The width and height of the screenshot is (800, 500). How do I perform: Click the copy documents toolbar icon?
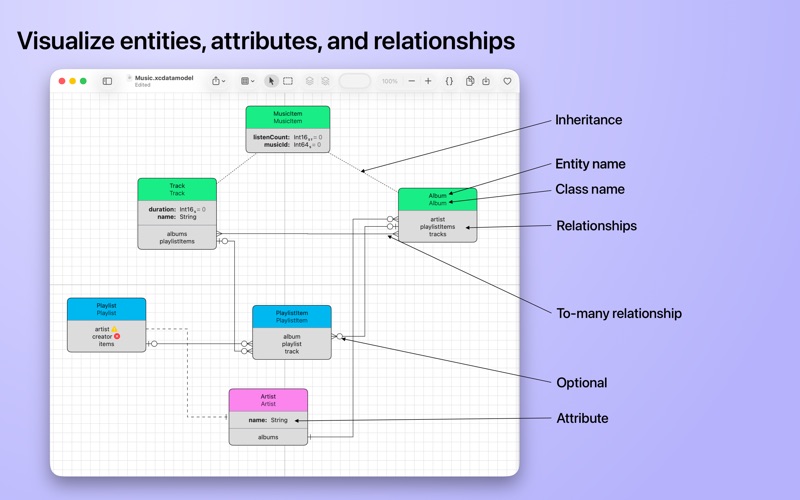470,81
